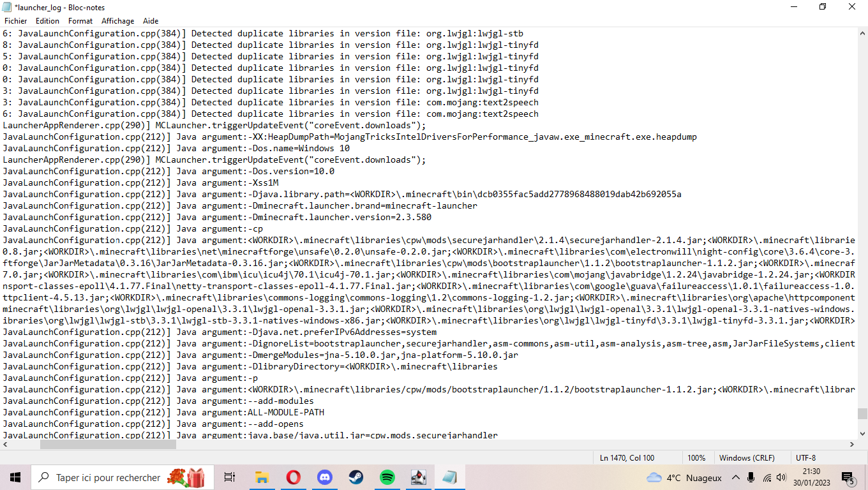Open the Aide menu
Image resolution: width=868 pixels, height=490 pixels.
pyautogui.click(x=151, y=21)
